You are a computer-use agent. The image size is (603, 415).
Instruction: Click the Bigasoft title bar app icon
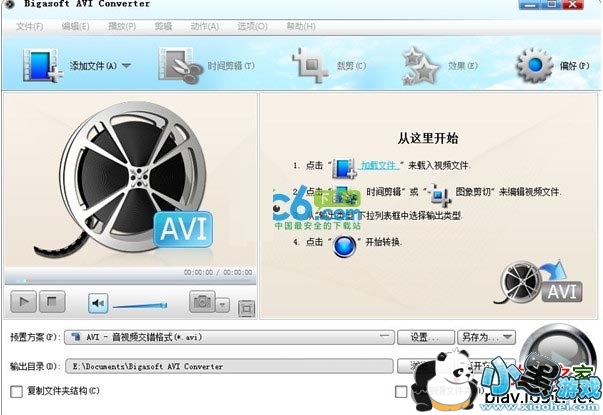(x=8, y=4)
